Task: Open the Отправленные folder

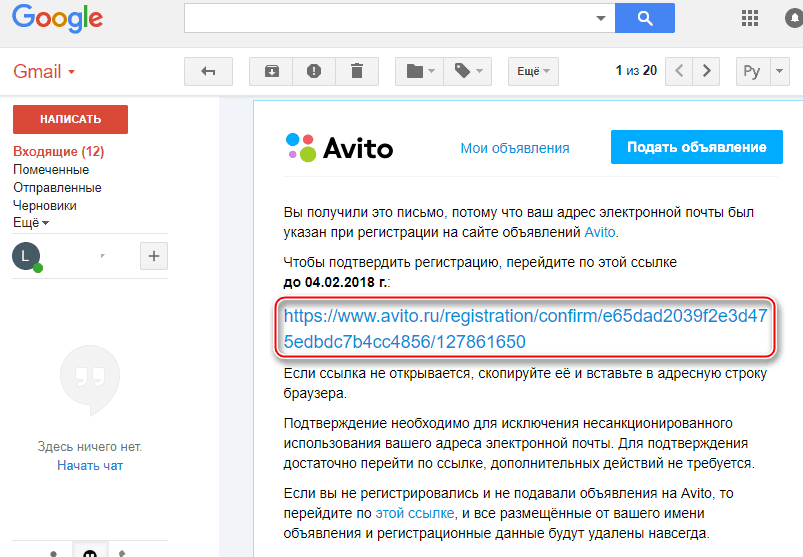Action: click(57, 187)
